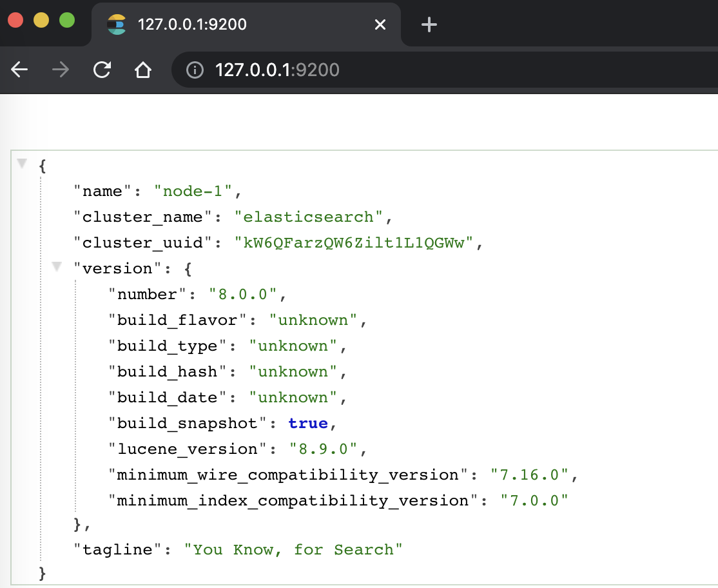Minimize the window with the yellow traffic light
The height and width of the screenshot is (588, 718).
point(40,20)
